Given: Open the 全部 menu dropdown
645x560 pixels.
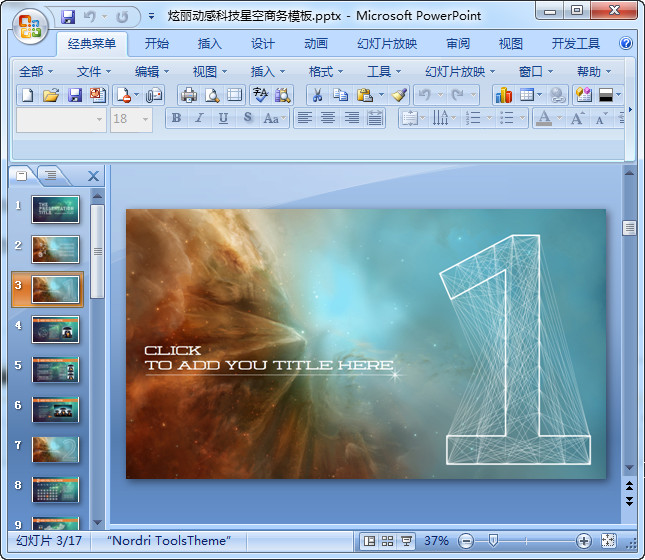Looking at the screenshot, I should [36, 72].
